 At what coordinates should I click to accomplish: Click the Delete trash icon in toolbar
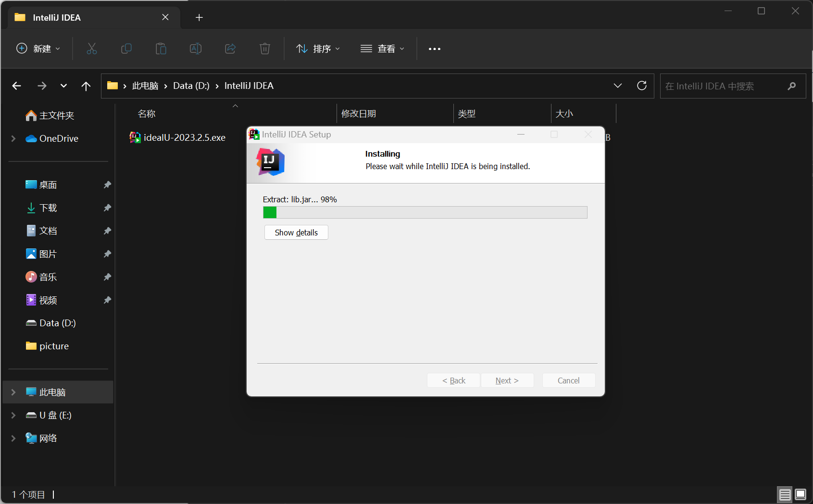click(265, 49)
